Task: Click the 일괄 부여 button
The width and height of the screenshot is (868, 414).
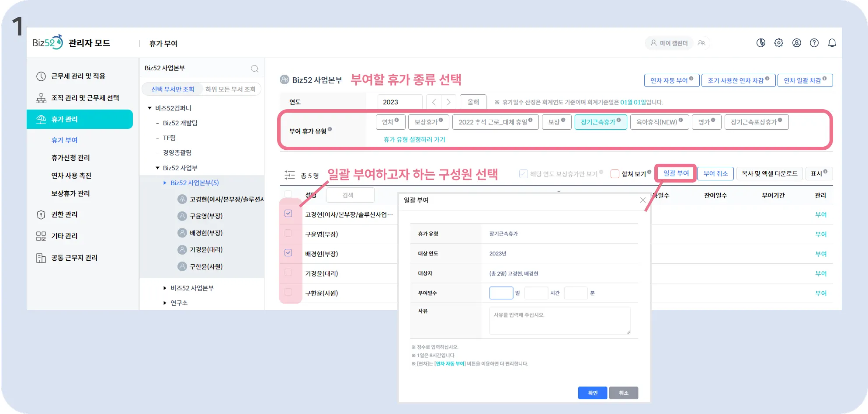Action: (x=676, y=173)
